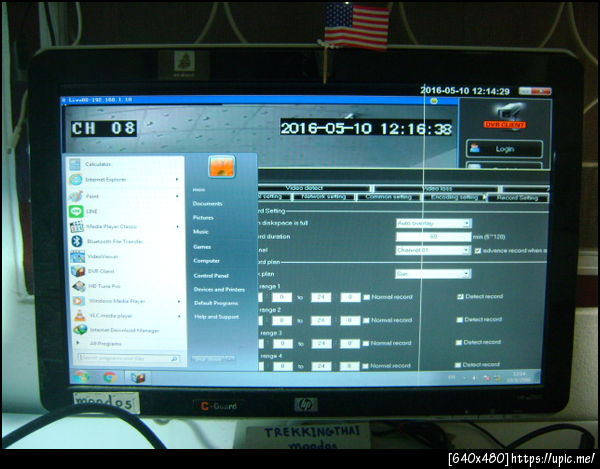Launch Internet Download Manager
Viewport: 600px width, 469px height.
(124, 330)
